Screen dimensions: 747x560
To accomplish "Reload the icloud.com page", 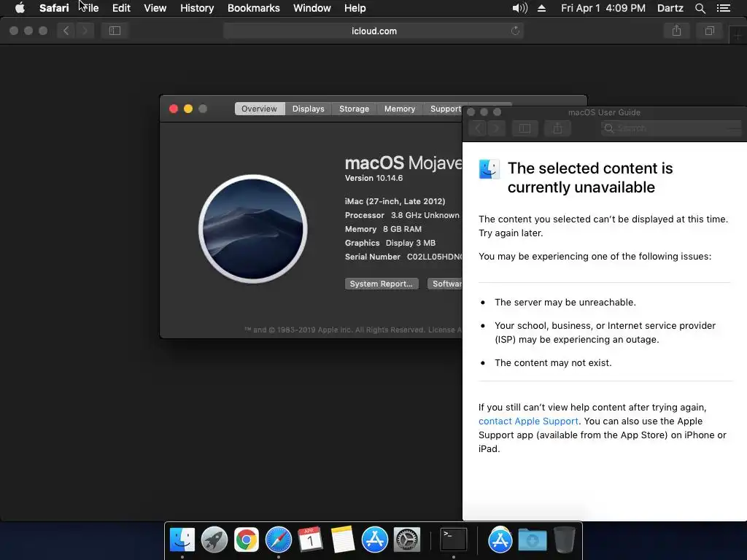I will click(515, 31).
